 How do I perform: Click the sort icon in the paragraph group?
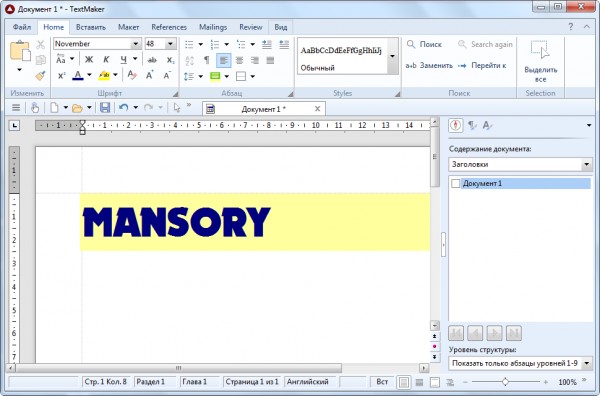[x=189, y=60]
